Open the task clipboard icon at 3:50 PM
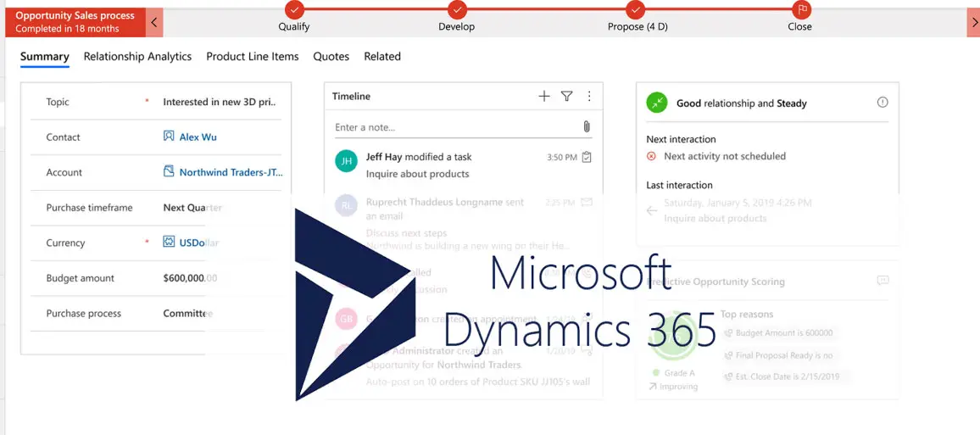 [587, 158]
